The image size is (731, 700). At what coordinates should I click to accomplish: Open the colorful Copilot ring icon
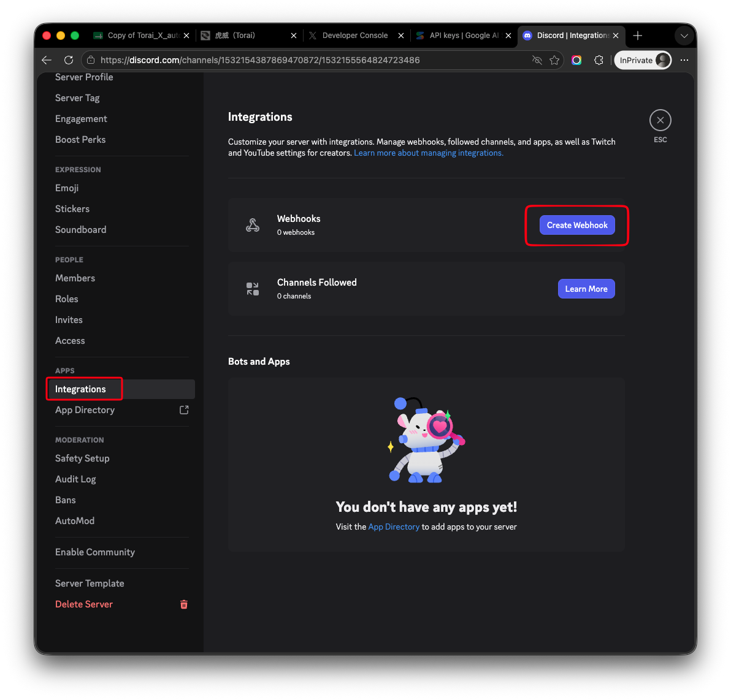point(576,60)
